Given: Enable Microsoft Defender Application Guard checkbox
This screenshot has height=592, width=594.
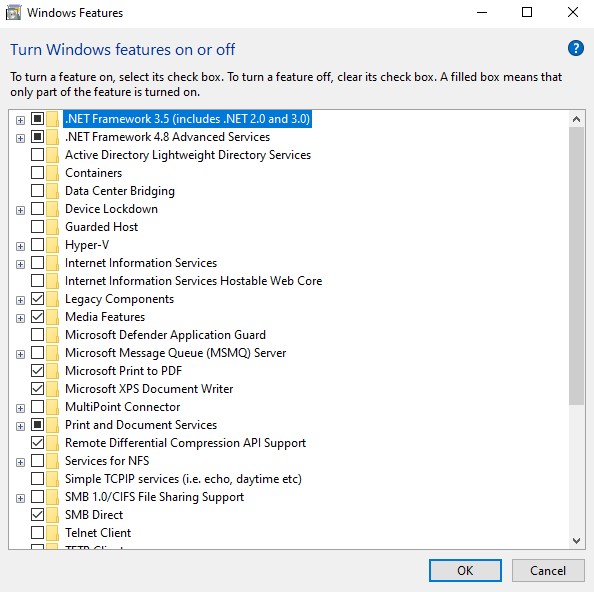Looking at the screenshot, I should click(x=38, y=334).
